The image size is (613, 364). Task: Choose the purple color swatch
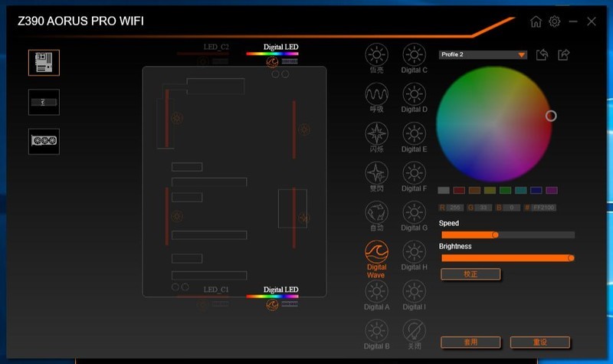point(552,190)
